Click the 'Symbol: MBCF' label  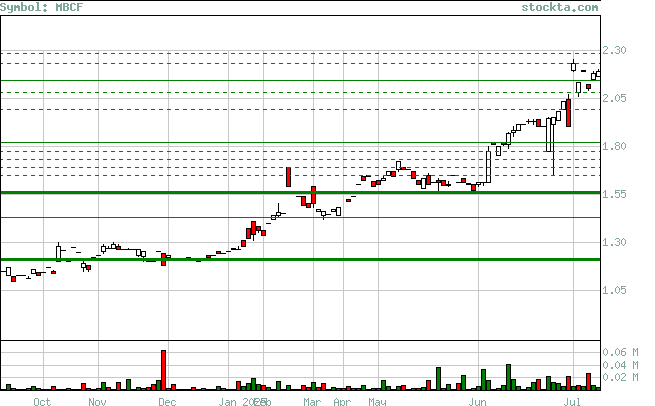coord(41,7)
